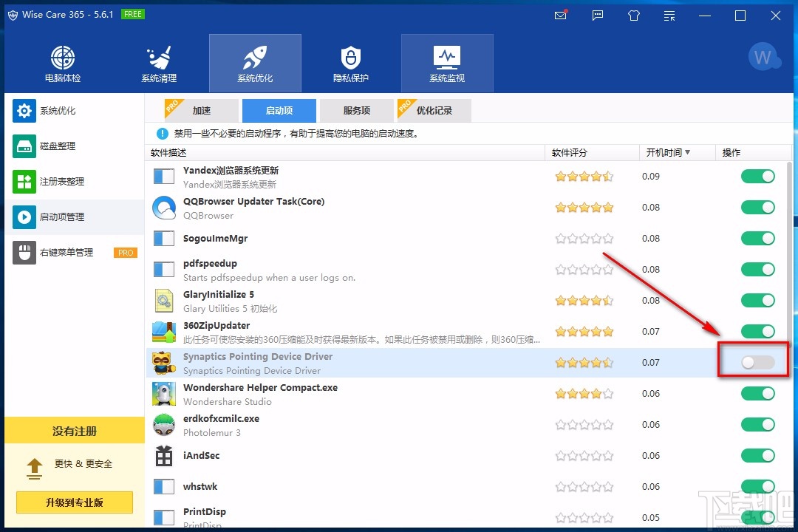This screenshot has height=532, width=798.
Task: Turn off the SogouImeMgr startup toggle
Action: (x=758, y=239)
